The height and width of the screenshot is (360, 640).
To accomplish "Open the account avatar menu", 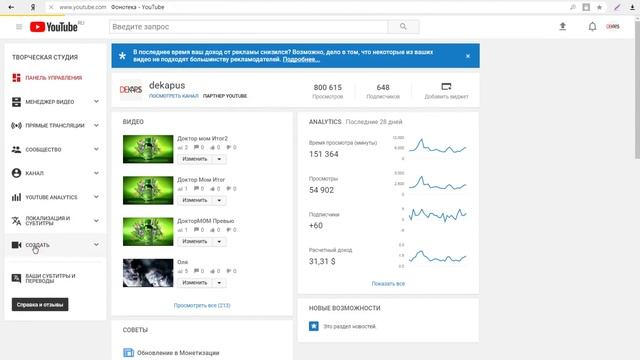I will (x=613, y=27).
